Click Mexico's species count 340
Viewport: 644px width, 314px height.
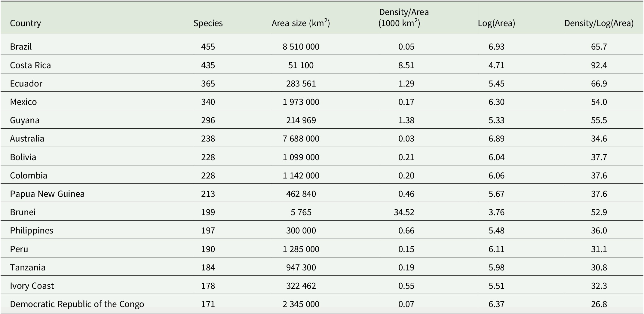click(208, 102)
